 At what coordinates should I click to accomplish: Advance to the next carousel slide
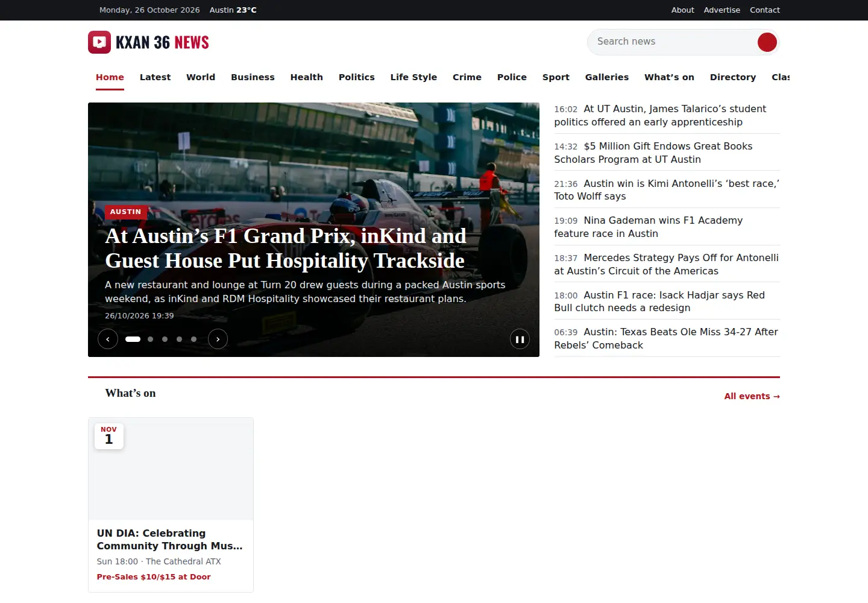[x=218, y=339]
